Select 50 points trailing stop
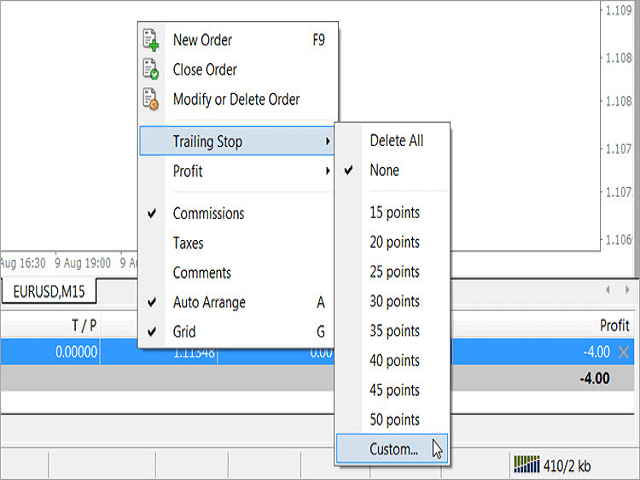 [394, 420]
